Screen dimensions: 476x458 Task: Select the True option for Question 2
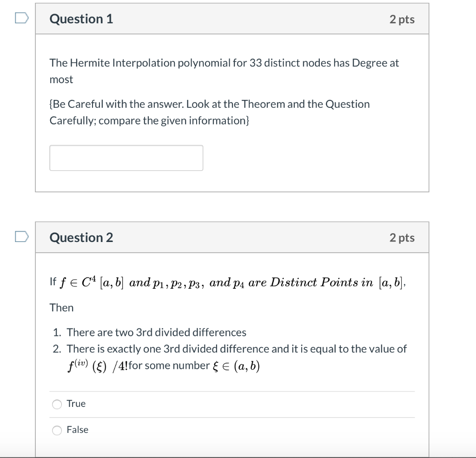[x=57, y=404]
